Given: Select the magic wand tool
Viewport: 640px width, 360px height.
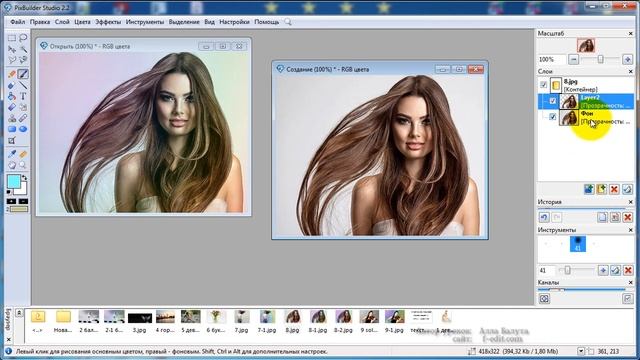Looking at the screenshot, I should (23, 49).
